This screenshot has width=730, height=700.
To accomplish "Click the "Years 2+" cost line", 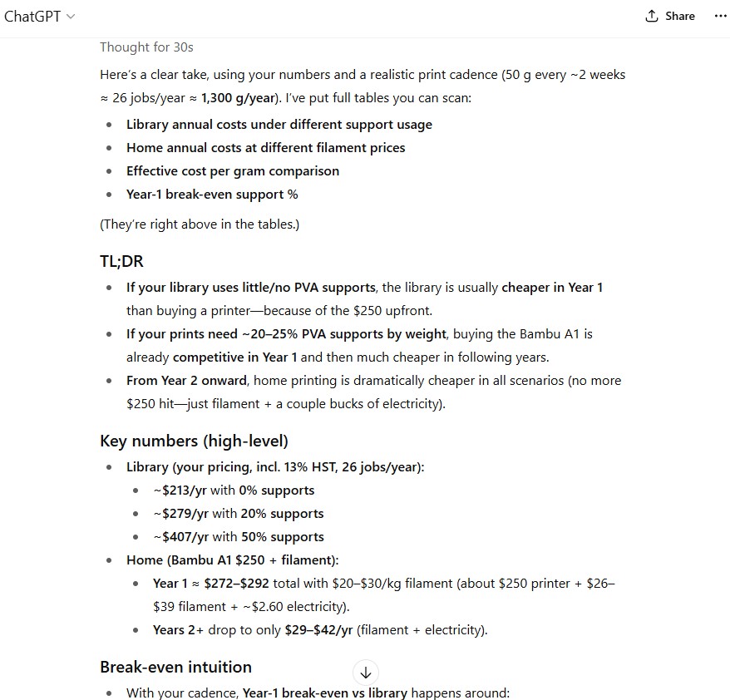I will coord(320,630).
